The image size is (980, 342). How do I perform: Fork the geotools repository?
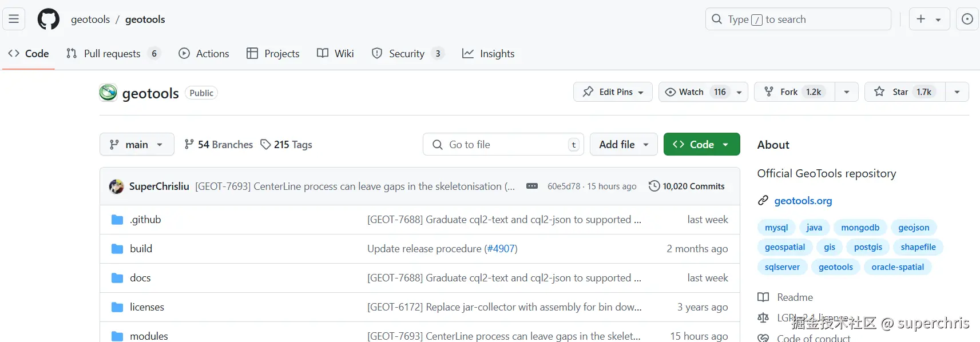click(x=794, y=92)
